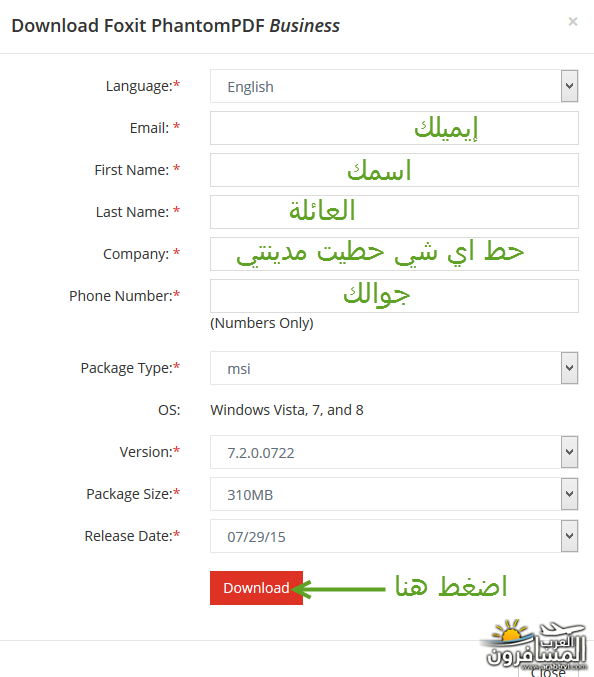Click the Language: label

pyautogui.click(x=143, y=86)
